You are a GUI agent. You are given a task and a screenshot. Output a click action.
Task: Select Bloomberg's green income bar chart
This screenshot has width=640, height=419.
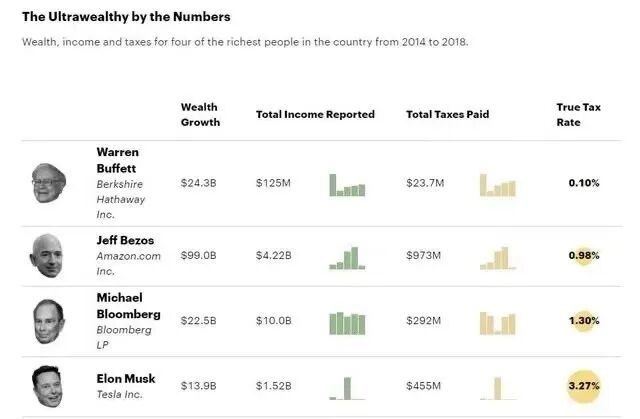point(347,323)
